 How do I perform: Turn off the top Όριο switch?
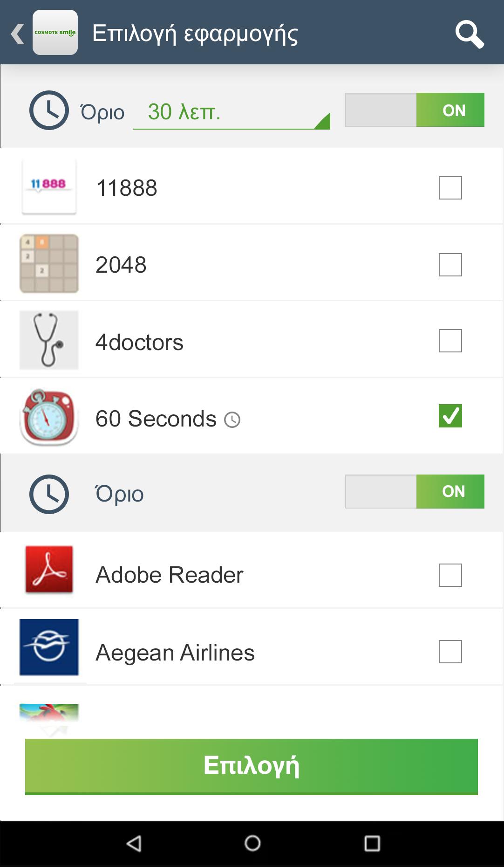415,110
